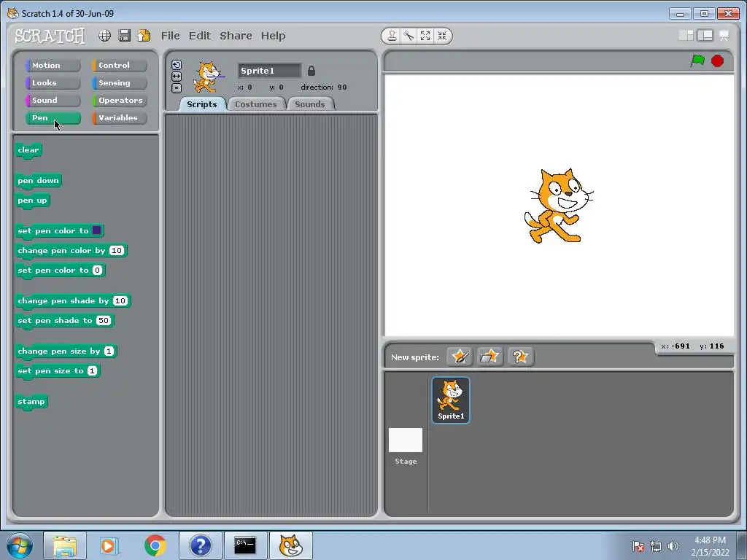Paint a new sprite
This screenshot has height=560, width=747.
(460, 357)
